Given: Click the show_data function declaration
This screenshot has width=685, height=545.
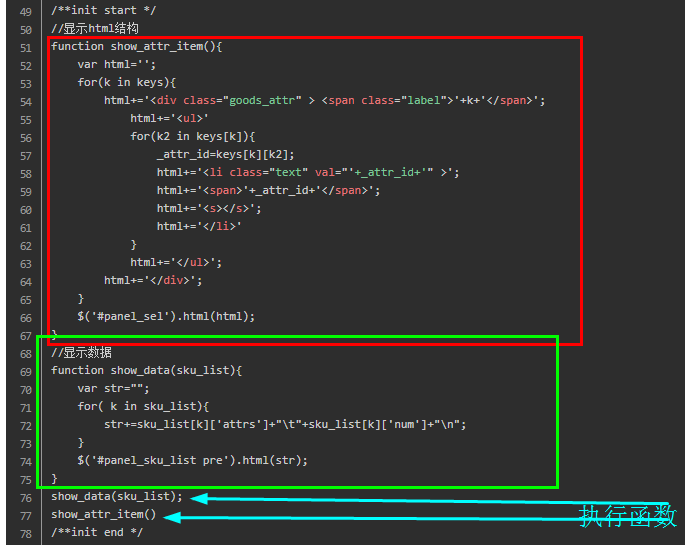Looking at the screenshot, I should 146,370.
